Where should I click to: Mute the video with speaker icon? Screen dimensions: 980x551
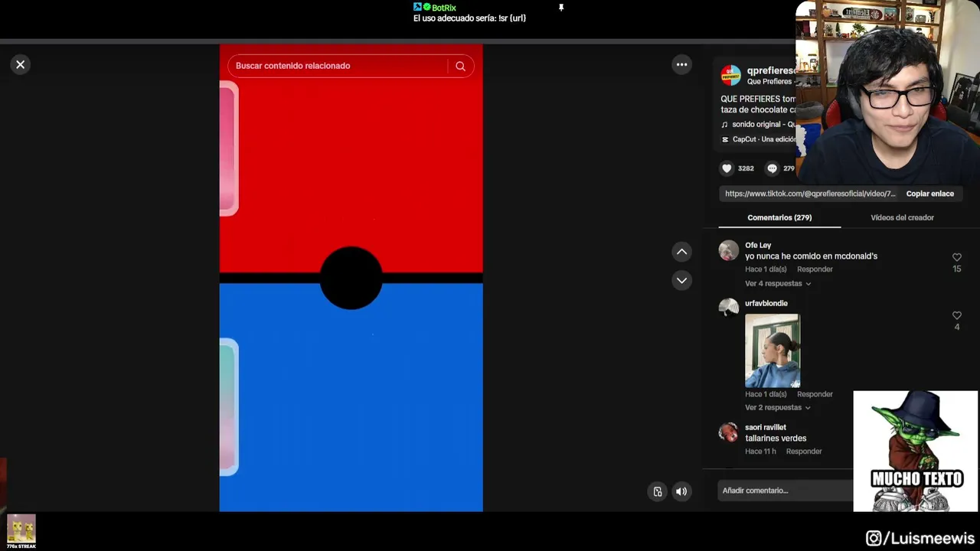click(681, 491)
